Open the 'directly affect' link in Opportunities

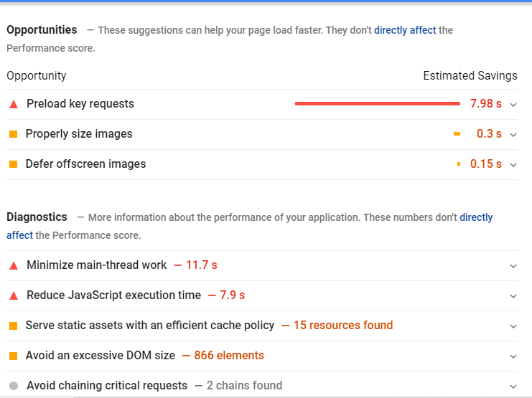pyautogui.click(x=405, y=30)
